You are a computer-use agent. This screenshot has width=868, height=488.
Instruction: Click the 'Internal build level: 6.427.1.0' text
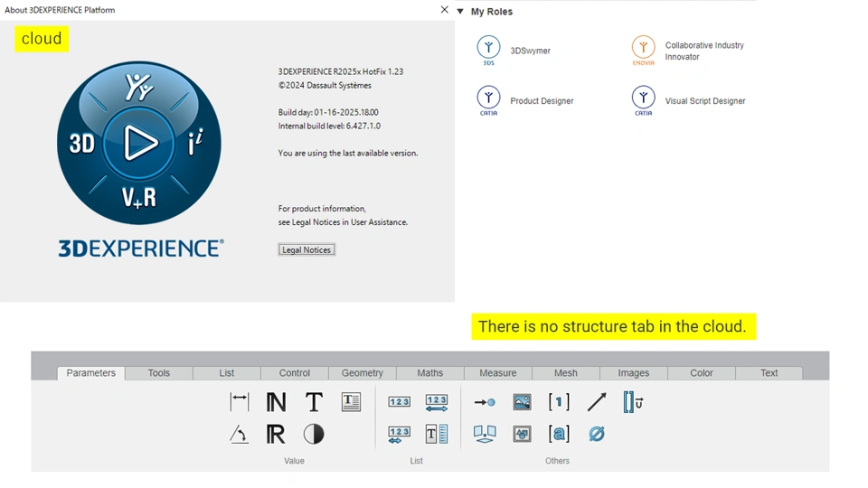pos(329,127)
